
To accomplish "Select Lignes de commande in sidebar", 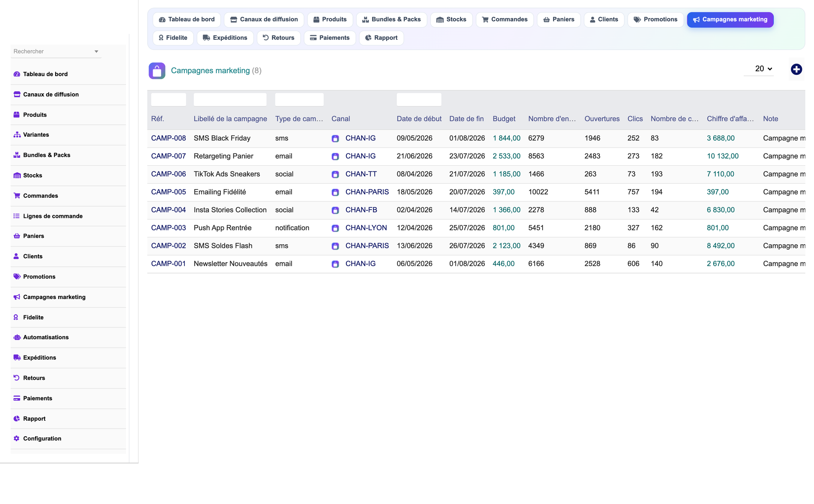I will pyautogui.click(x=53, y=216).
